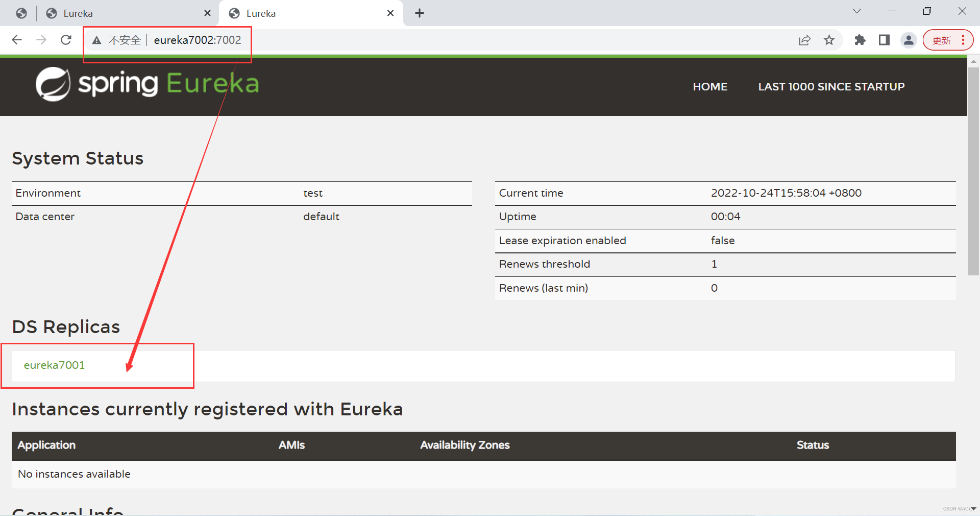Click the 不安全 site security warning icon
Image resolution: width=980 pixels, height=516 pixels.
point(97,40)
